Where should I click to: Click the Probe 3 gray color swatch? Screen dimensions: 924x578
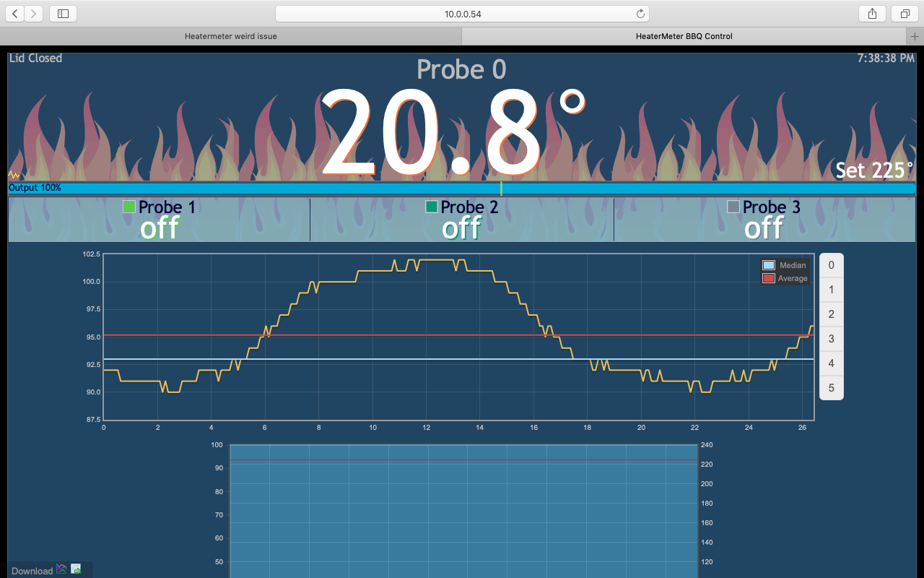pos(733,207)
